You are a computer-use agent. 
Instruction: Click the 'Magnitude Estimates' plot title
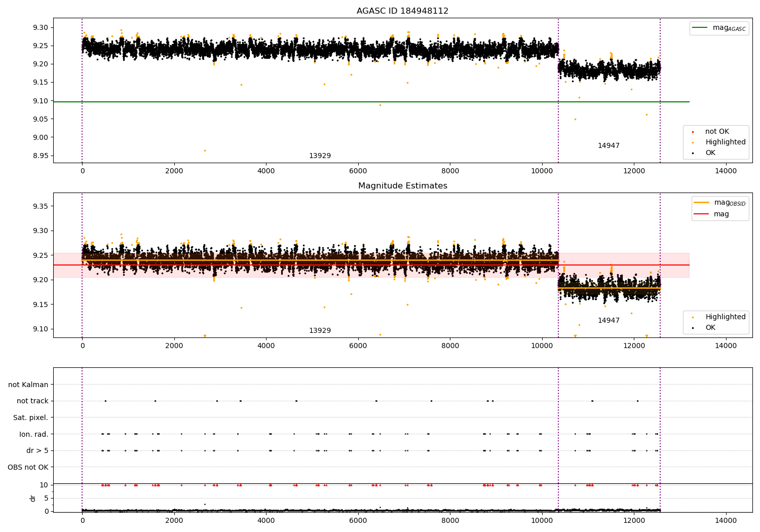(x=402, y=186)
